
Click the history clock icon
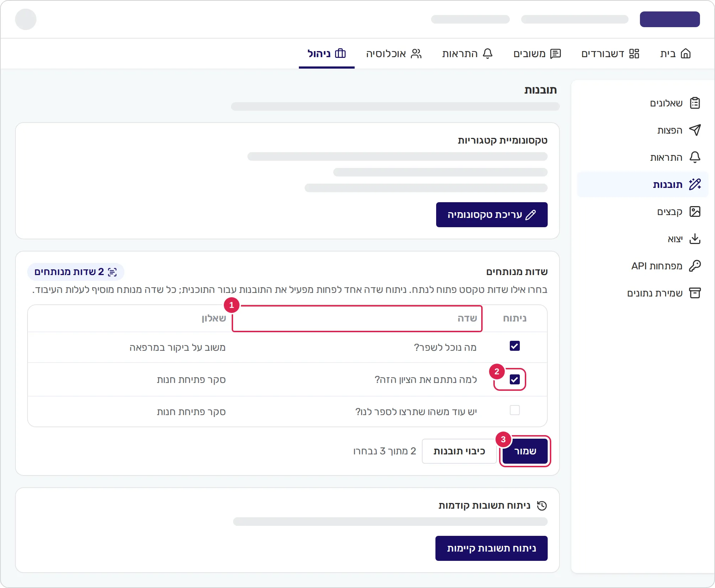[x=542, y=505]
